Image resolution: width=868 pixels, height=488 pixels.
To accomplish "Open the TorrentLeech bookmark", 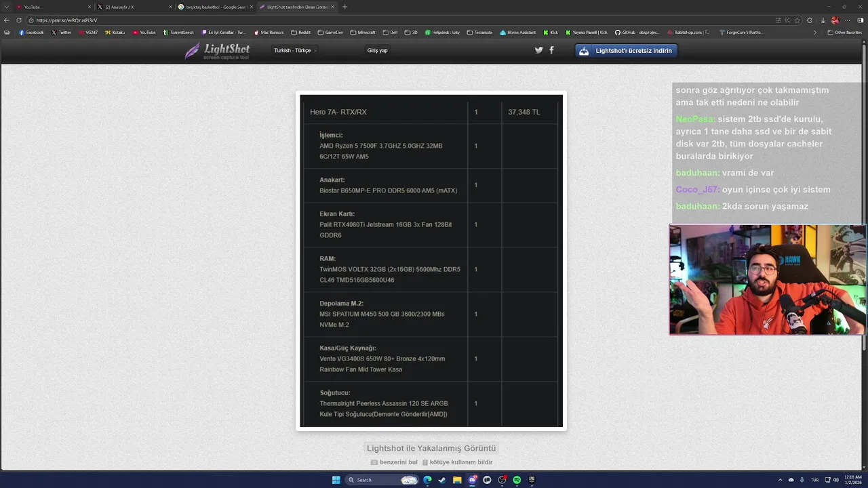I will [178, 32].
